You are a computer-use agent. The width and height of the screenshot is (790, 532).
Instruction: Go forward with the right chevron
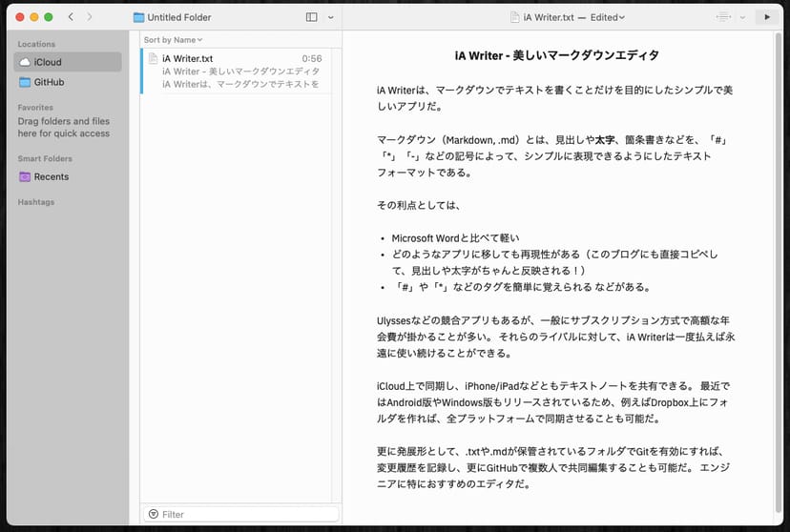[89, 17]
